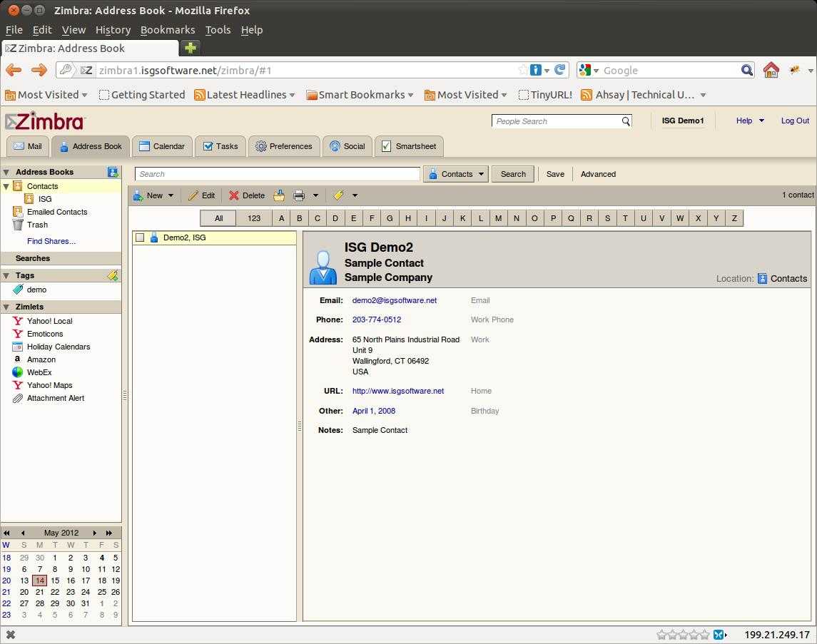Screen dimensions: 817x644
Task: Switch to the Mail tab
Action: click(x=28, y=146)
